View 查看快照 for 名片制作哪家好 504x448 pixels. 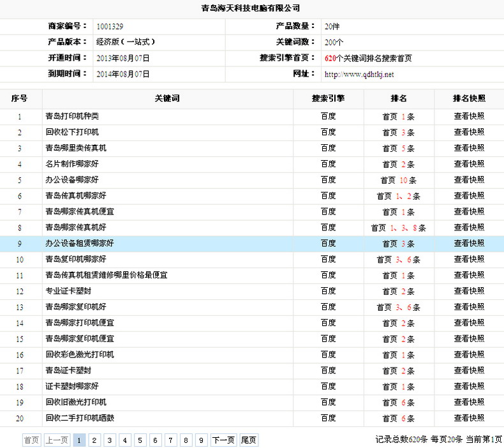click(x=469, y=164)
